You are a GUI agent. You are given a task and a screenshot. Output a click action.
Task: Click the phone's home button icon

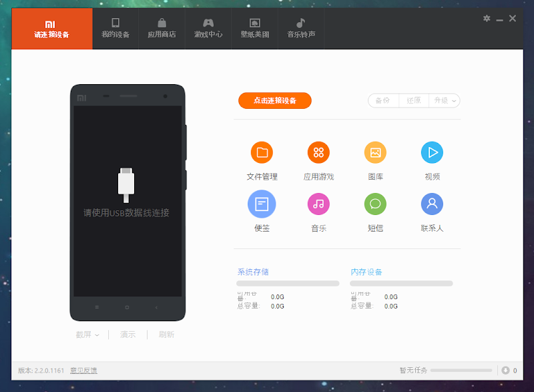(127, 307)
